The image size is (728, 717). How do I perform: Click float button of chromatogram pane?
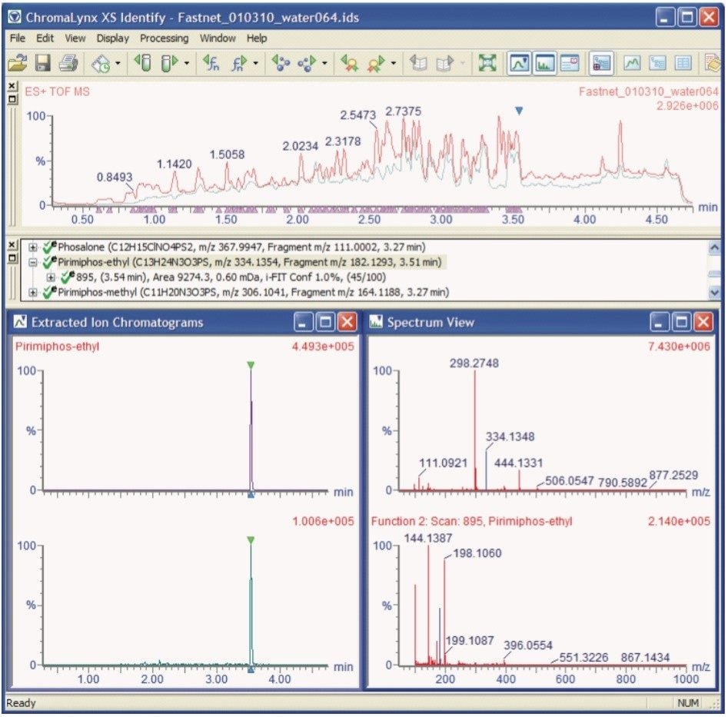[x=12, y=99]
